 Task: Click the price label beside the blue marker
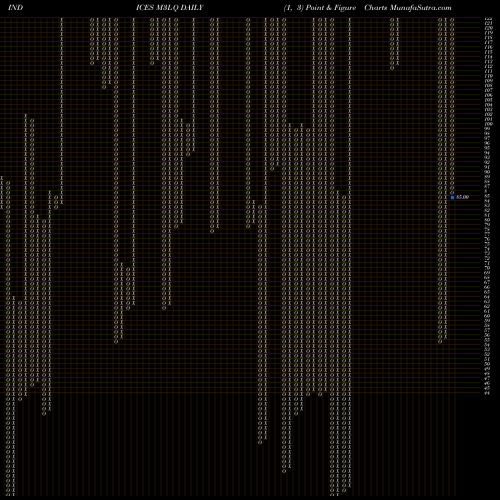[x=462, y=197]
